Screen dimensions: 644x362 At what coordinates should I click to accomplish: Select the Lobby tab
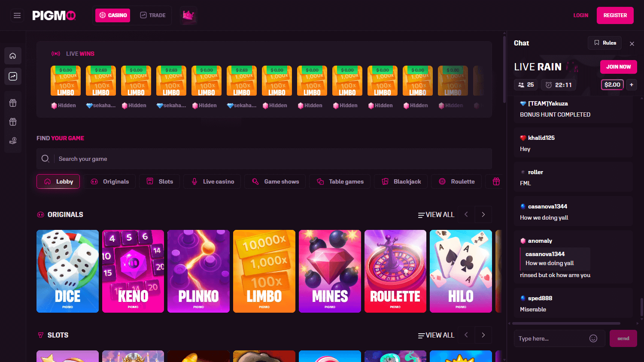click(x=58, y=181)
